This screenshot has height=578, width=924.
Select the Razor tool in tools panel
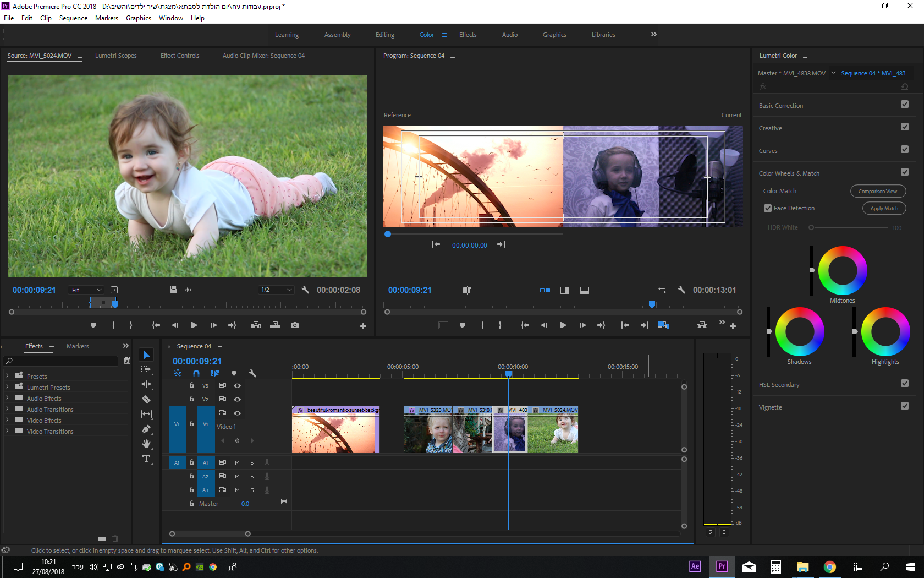146,399
